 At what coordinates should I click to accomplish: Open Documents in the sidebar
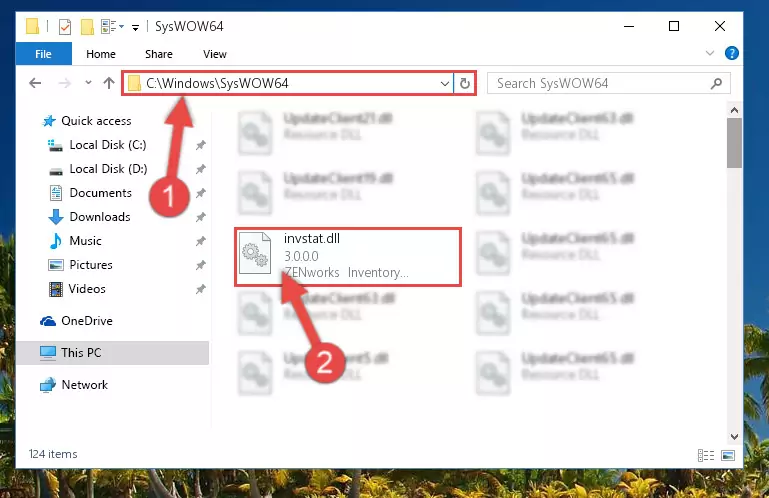point(101,193)
